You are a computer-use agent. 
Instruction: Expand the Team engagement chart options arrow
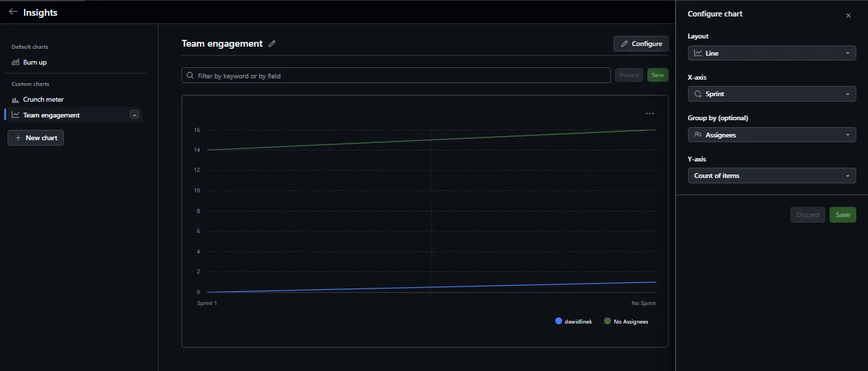[x=134, y=115]
